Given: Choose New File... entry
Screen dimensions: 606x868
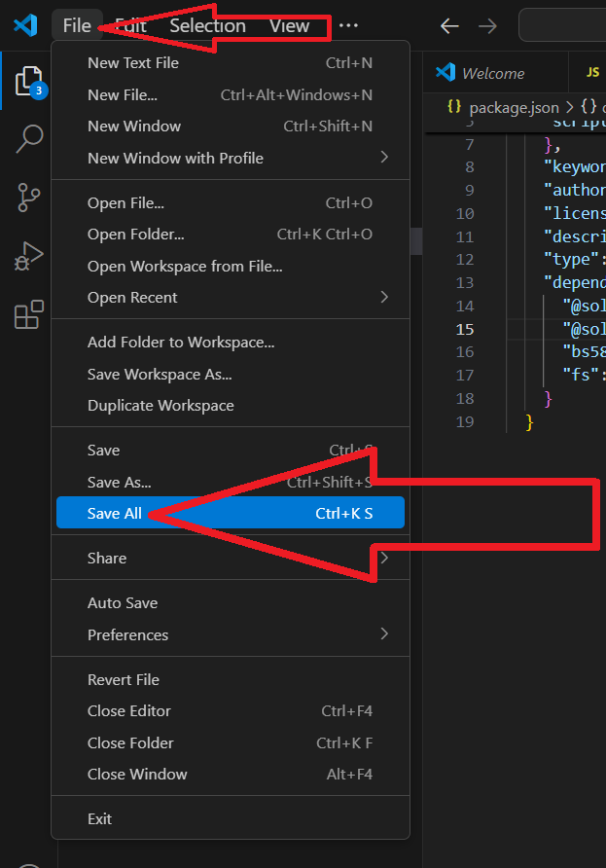Looking at the screenshot, I should [x=231, y=95].
